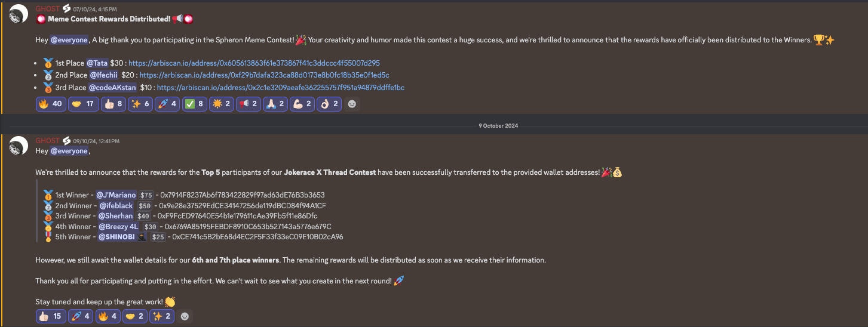
Task: Click the megaphone reaction emoji
Action: [248, 104]
